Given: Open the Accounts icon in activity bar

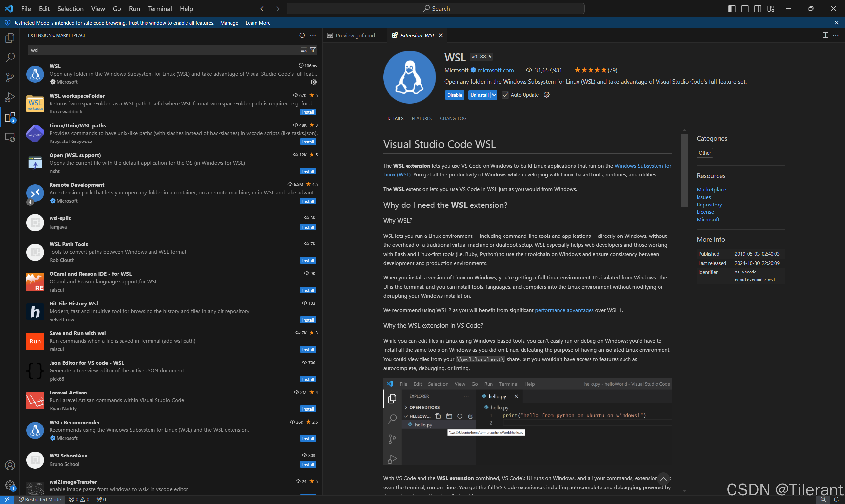Looking at the screenshot, I should (x=10, y=466).
